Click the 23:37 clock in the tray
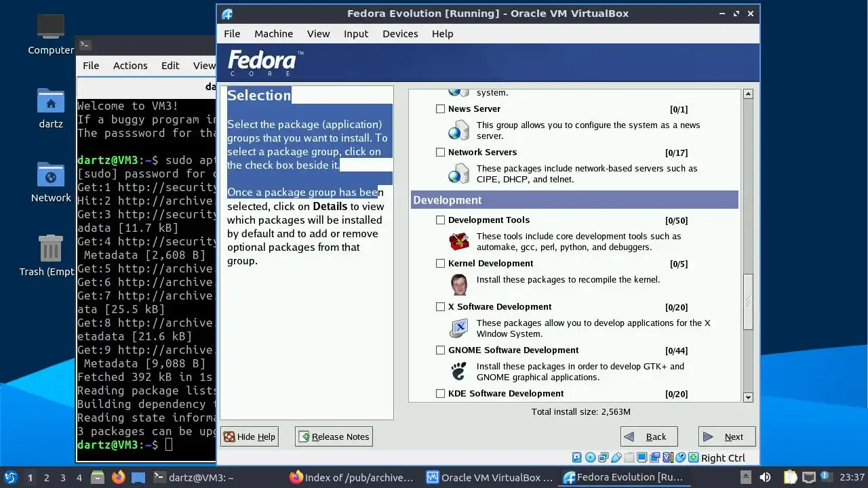Screen dimensions: 868x488 point(852,477)
